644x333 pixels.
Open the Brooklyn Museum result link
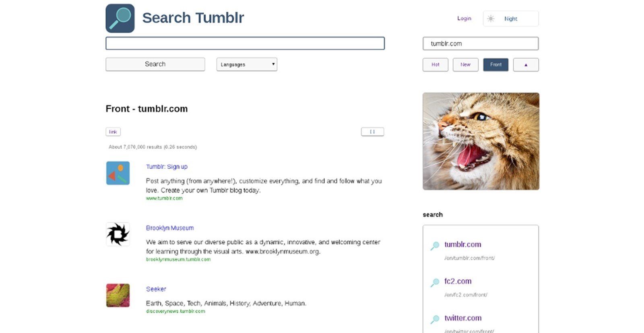coord(170,228)
